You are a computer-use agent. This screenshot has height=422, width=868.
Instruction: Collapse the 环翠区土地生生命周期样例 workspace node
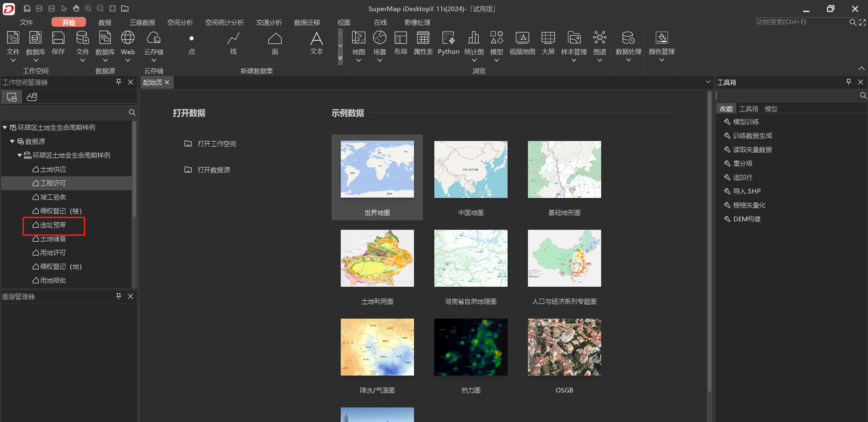(x=5, y=127)
